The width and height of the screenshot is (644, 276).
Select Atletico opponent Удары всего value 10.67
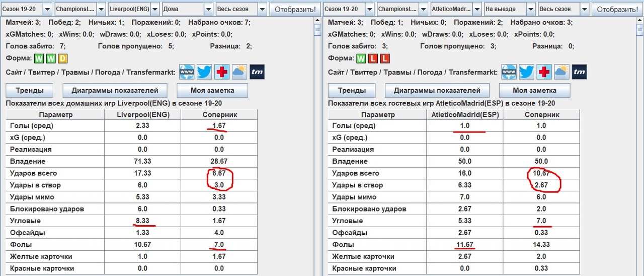(541, 173)
